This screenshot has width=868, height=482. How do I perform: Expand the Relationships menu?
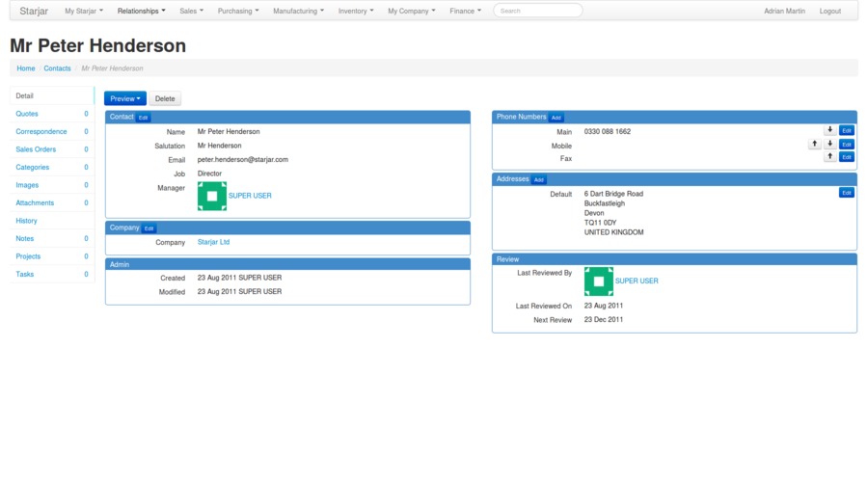[141, 11]
